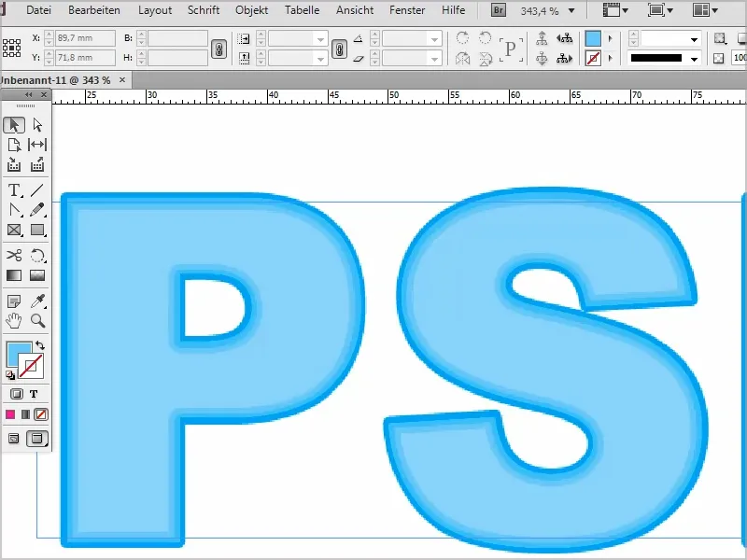Image resolution: width=747 pixels, height=560 pixels.
Task: Click the select previous object icon
Action: (x=565, y=38)
